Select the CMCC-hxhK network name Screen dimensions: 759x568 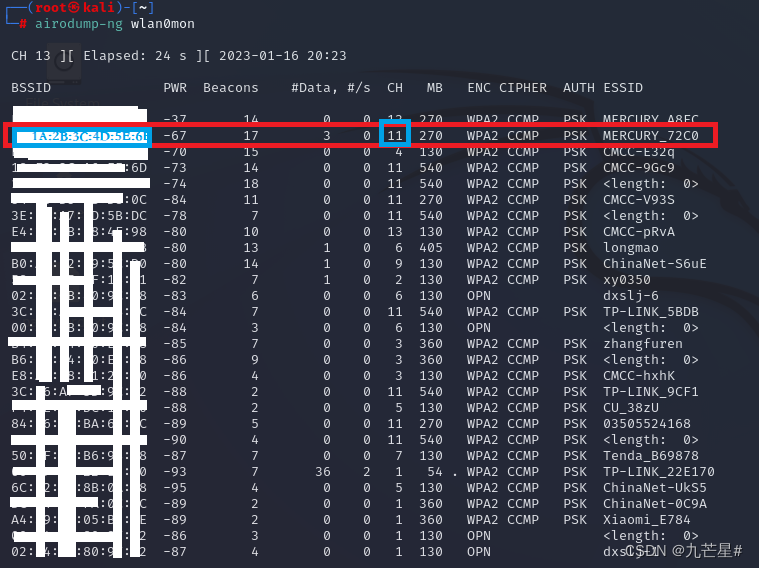638,375
